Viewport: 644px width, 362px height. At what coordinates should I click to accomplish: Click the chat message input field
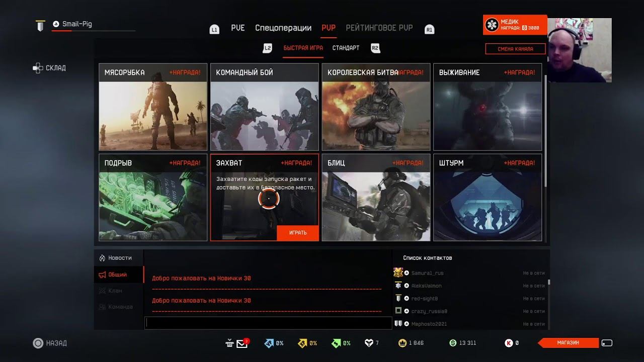[x=268, y=323]
